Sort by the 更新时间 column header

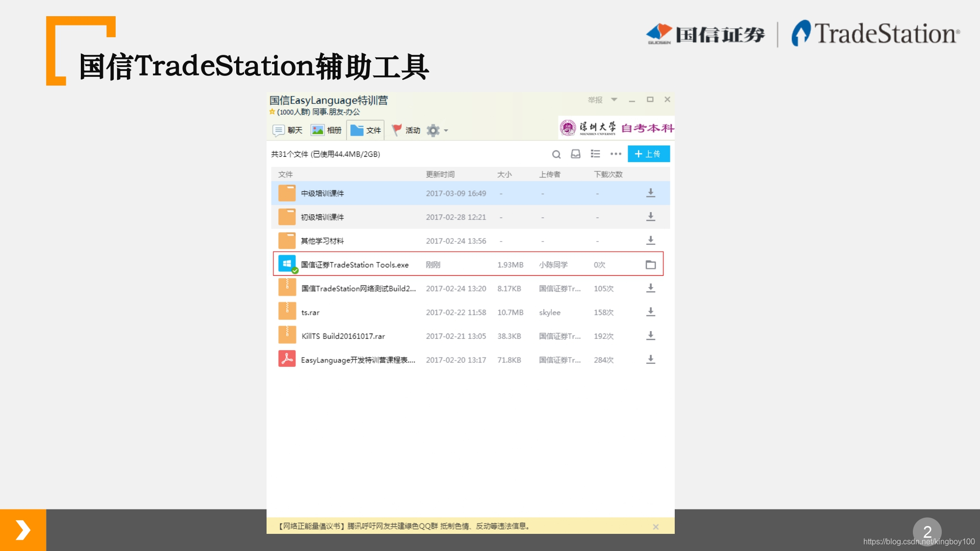(440, 174)
